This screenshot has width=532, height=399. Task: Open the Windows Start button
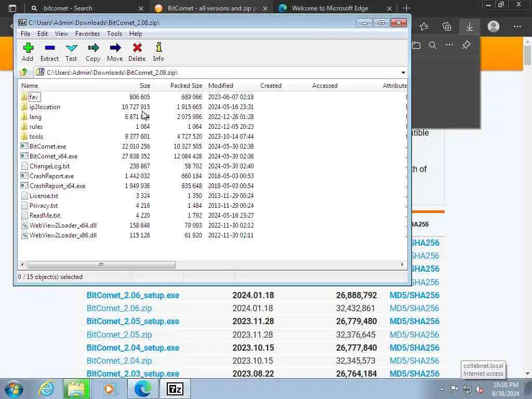14,389
